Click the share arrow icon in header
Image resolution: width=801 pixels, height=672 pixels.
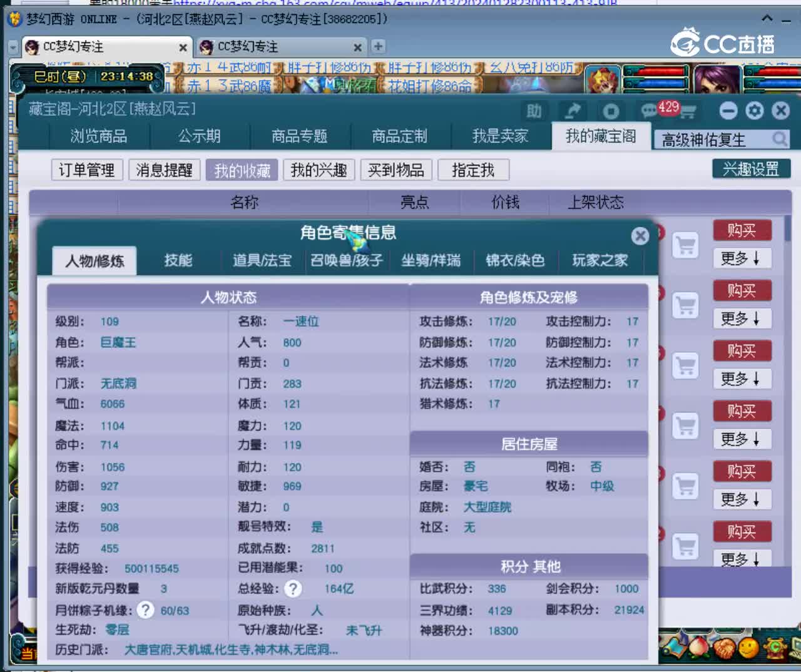tap(572, 111)
